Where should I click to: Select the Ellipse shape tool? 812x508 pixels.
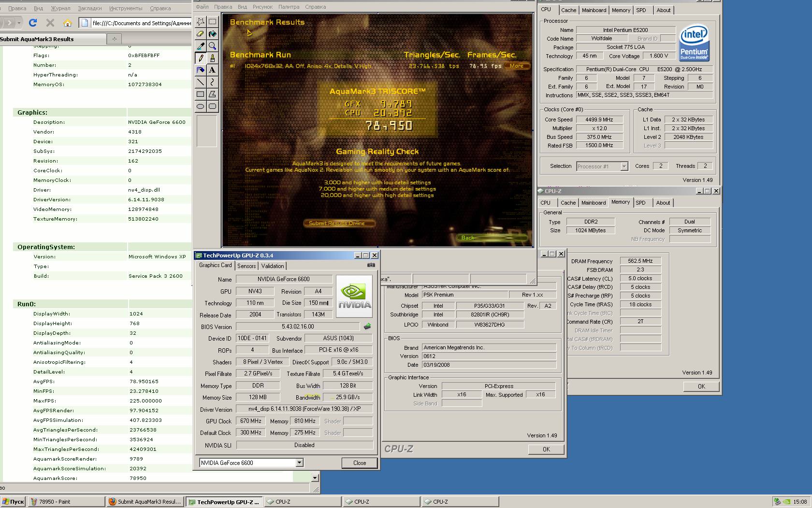tap(201, 106)
